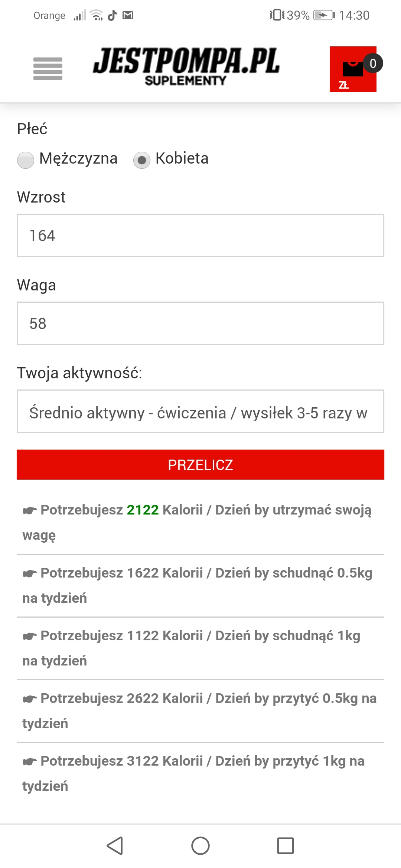Image resolution: width=401 pixels, height=868 pixels.
Task: Tap the mail notification icon
Action: coord(128,15)
